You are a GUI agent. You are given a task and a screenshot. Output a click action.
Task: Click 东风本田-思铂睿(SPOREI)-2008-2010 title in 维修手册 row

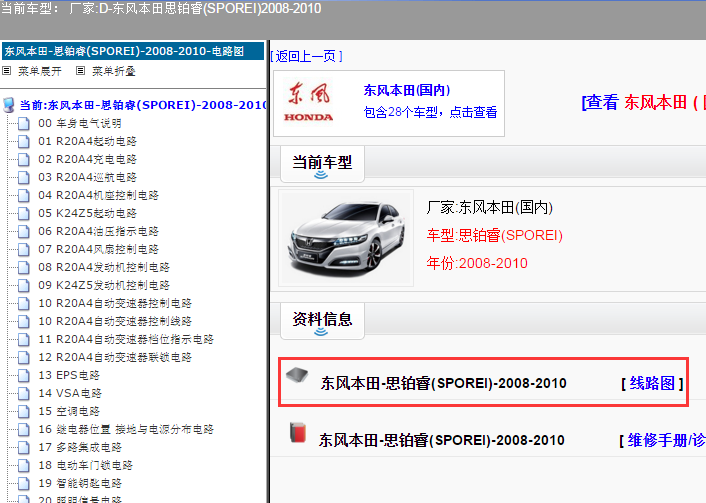click(x=442, y=440)
